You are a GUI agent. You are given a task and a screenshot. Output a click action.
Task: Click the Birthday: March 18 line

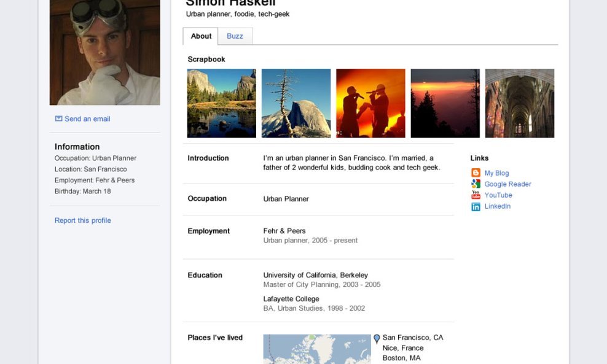82,191
